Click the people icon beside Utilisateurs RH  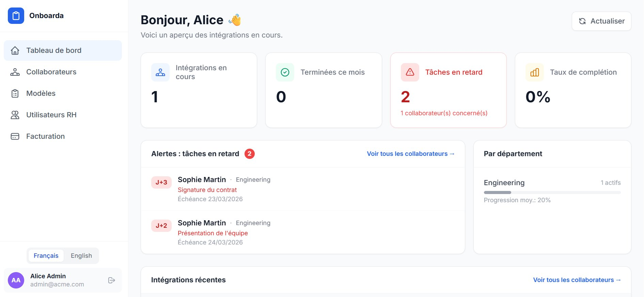[x=15, y=115]
